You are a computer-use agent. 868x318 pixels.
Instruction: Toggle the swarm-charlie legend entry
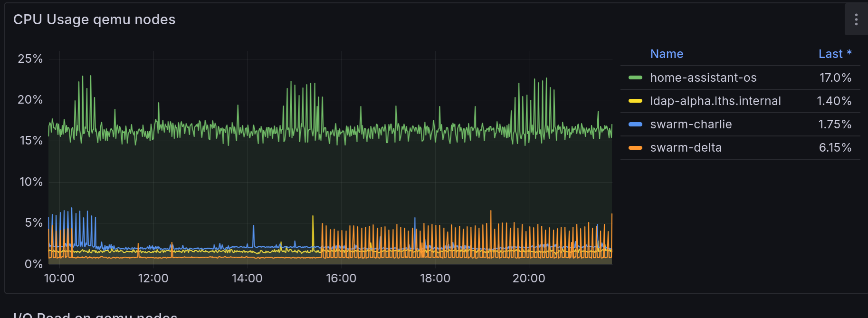(690, 124)
